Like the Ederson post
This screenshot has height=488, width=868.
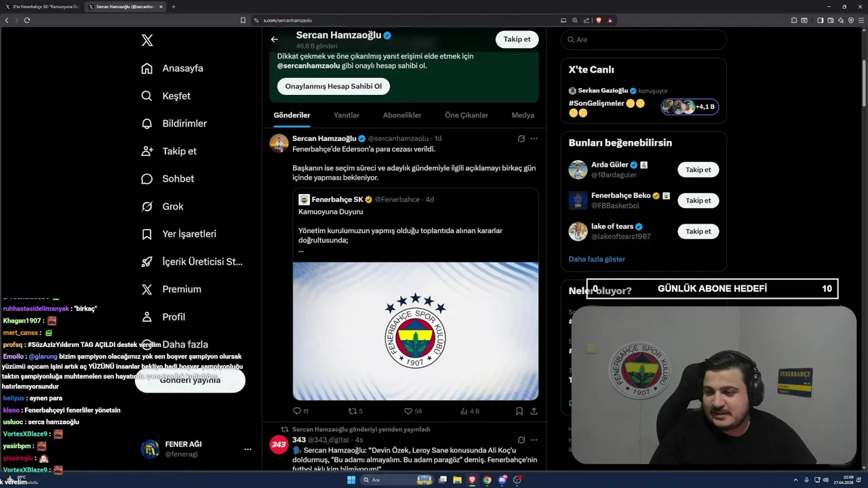[413, 411]
